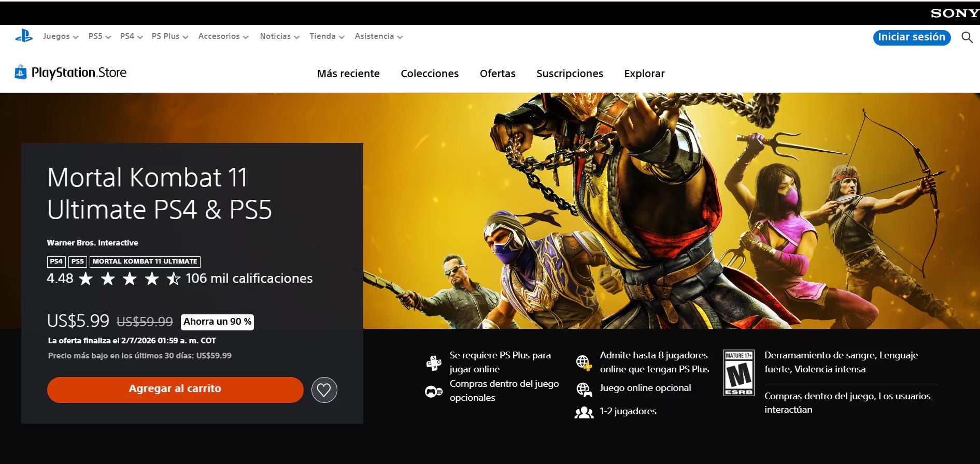Open the search magnifier icon

967,37
